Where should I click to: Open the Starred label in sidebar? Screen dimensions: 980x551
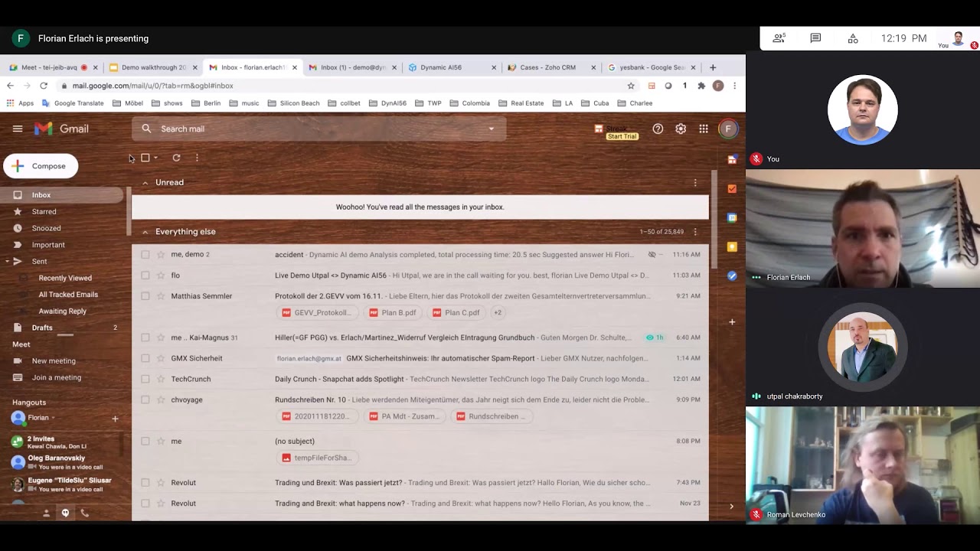point(44,212)
